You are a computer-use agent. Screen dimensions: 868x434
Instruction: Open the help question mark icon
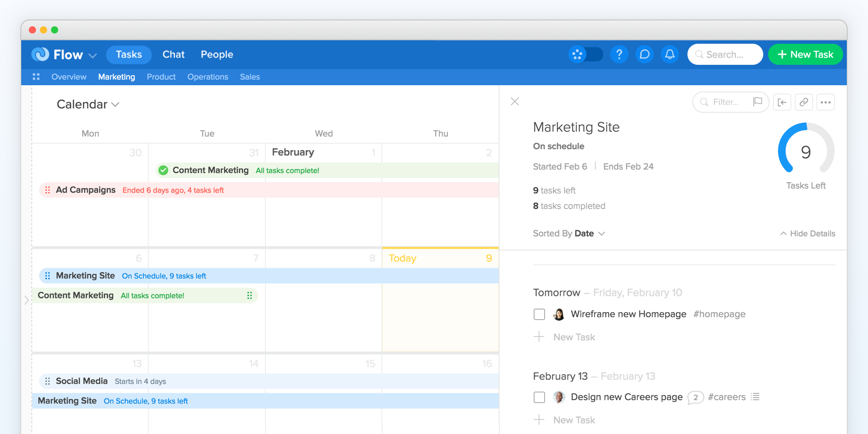619,54
